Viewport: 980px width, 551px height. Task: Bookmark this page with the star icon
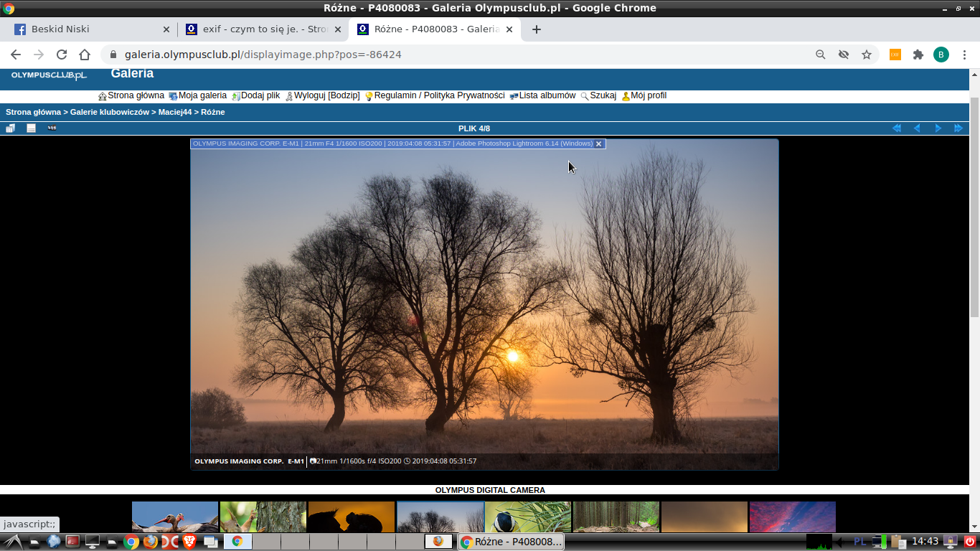coord(867,55)
